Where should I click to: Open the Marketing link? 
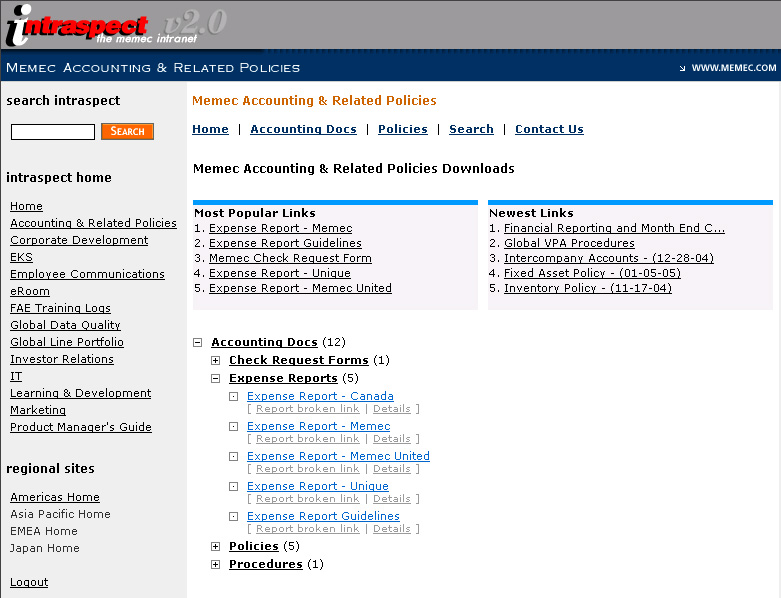tap(38, 410)
